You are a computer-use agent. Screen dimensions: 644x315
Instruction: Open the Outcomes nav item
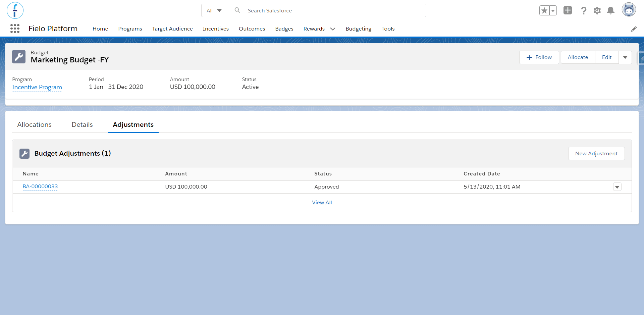click(x=252, y=29)
